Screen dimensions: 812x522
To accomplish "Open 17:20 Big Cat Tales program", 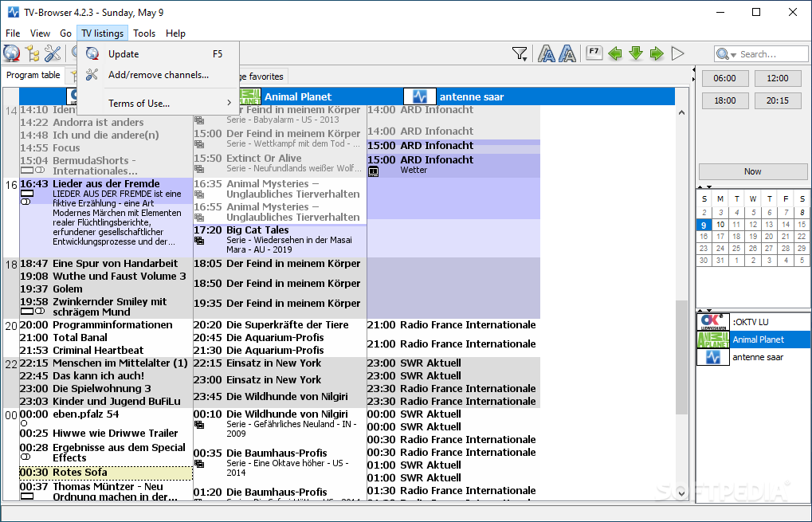I will [280, 239].
